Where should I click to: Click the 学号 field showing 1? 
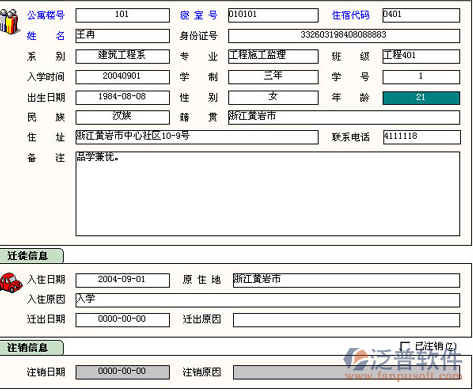(x=421, y=77)
